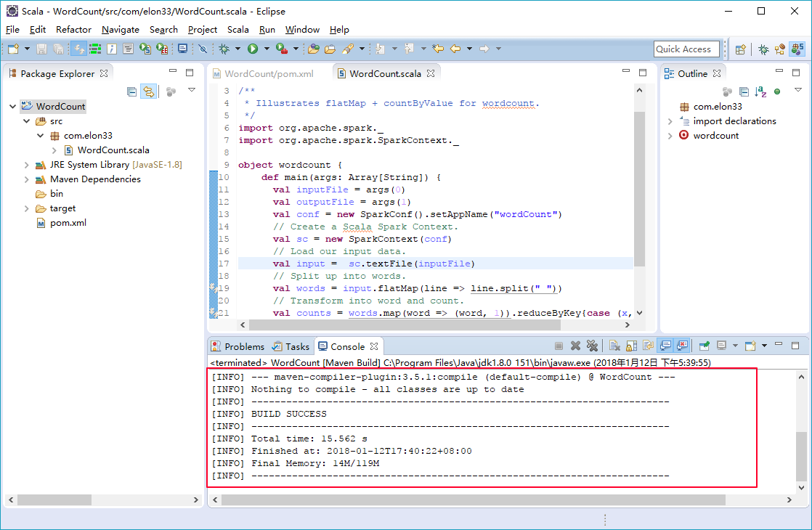Toggle show console on standard output change

(x=665, y=346)
